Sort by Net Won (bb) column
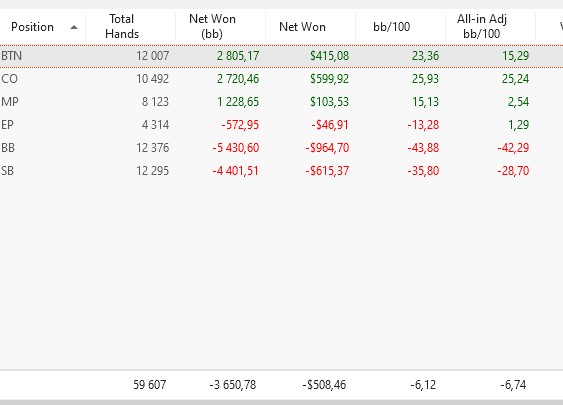Viewport: 563px width, 405px height. click(221, 27)
